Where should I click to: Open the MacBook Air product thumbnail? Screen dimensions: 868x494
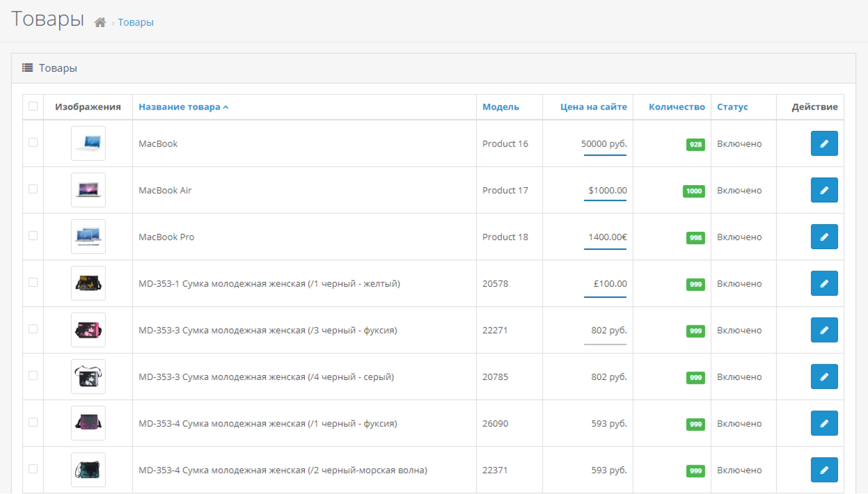(x=88, y=190)
